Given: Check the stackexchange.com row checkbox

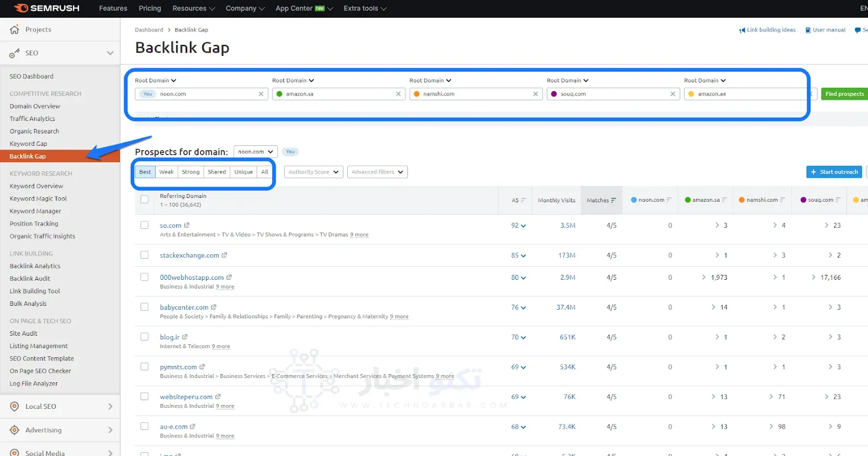Looking at the screenshot, I should (144, 255).
